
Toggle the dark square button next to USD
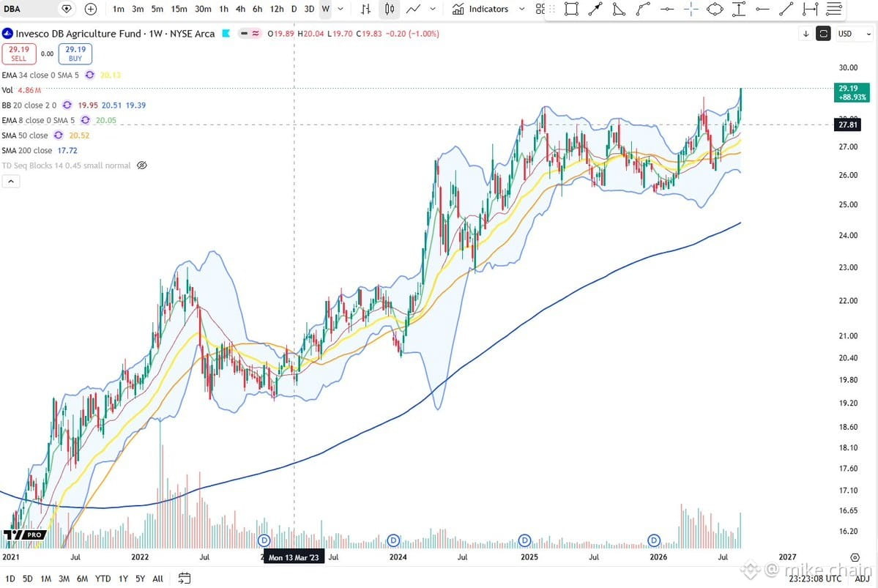coord(823,34)
